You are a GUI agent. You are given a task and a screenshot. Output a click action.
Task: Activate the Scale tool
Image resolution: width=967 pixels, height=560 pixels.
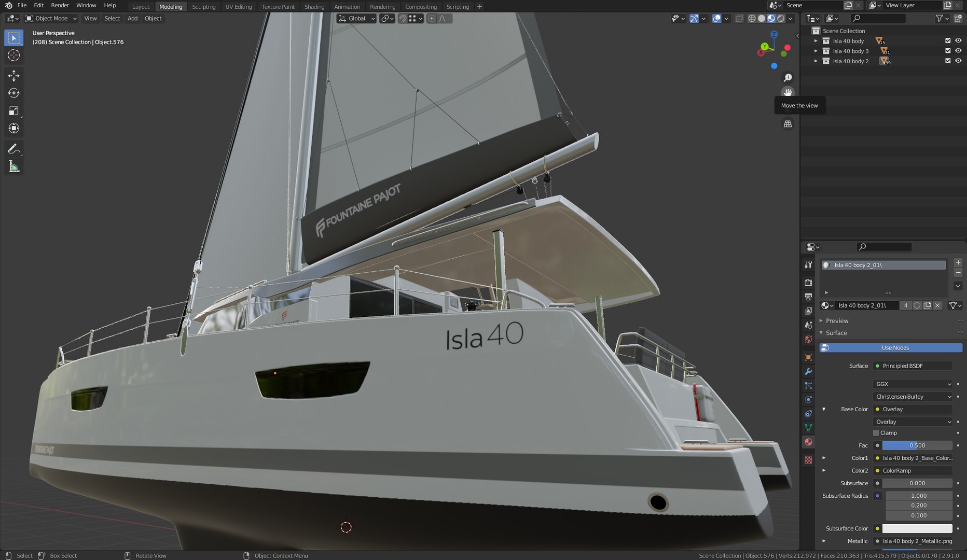14,111
